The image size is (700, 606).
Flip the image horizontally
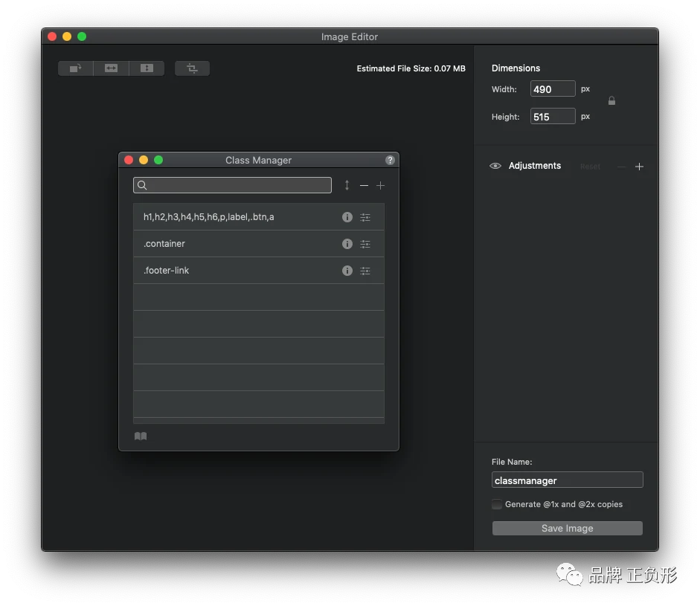pos(111,68)
